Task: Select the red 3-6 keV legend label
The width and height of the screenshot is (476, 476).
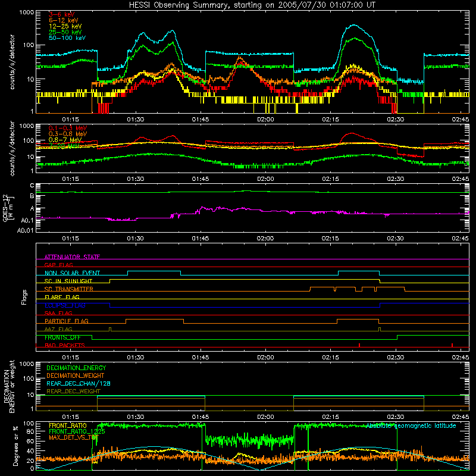Action: click(61, 14)
